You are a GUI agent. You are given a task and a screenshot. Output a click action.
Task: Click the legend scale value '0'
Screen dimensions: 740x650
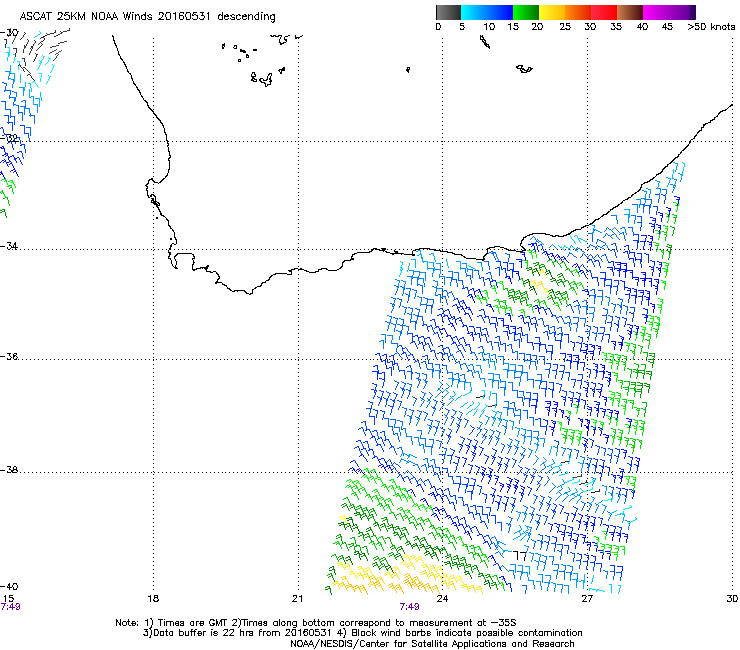click(438, 27)
